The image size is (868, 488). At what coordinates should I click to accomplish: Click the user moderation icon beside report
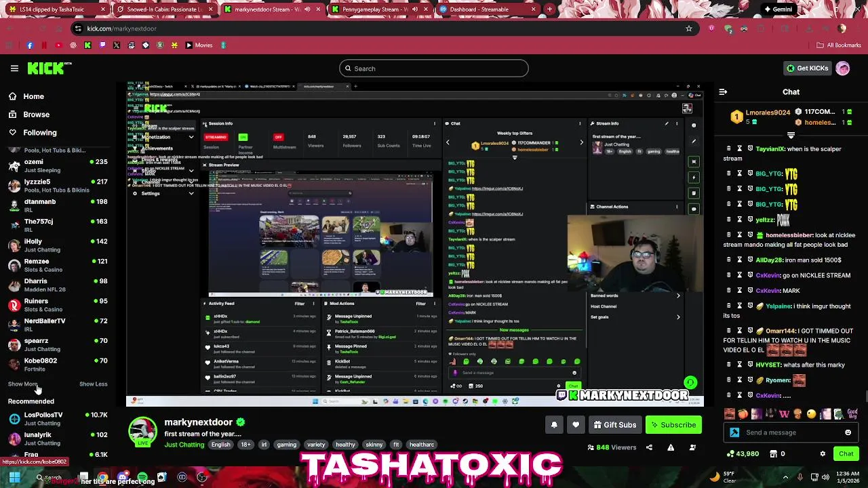point(692,447)
